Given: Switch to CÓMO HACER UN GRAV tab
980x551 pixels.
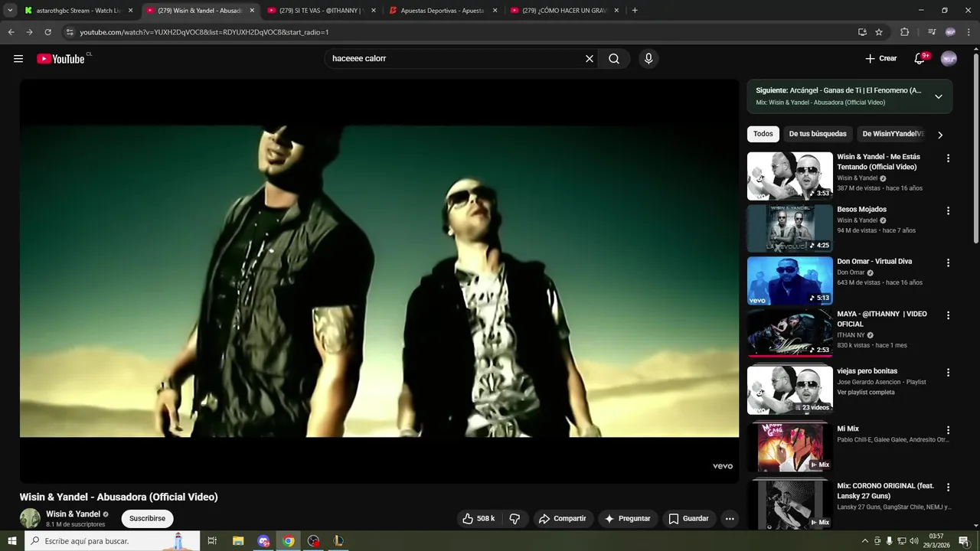Looking at the screenshot, I should pyautogui.click(x=564, y=11).
